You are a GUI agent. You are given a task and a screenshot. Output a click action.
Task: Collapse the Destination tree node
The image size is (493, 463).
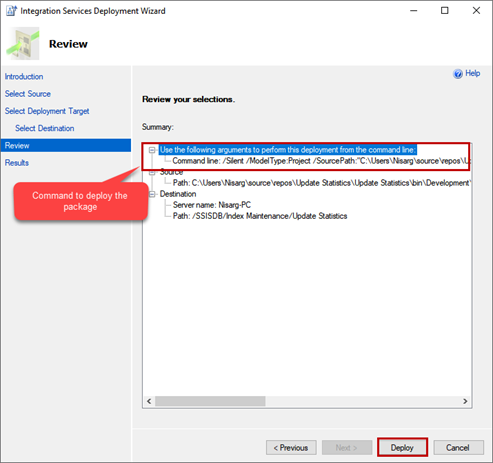click(x=152, y=194)
